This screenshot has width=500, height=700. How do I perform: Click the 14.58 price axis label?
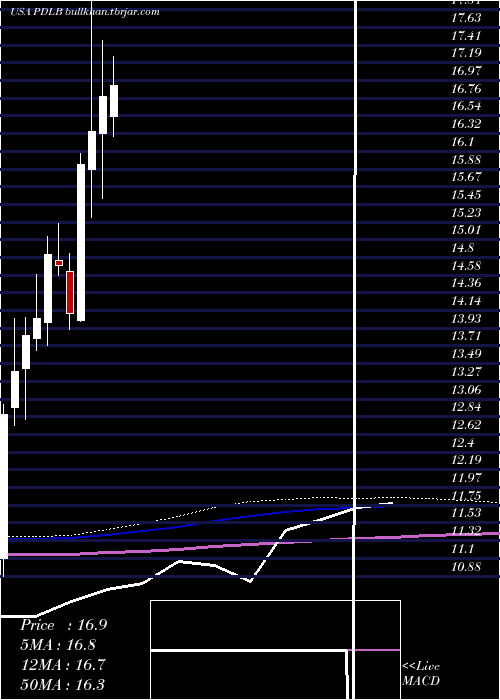(466, 266)
